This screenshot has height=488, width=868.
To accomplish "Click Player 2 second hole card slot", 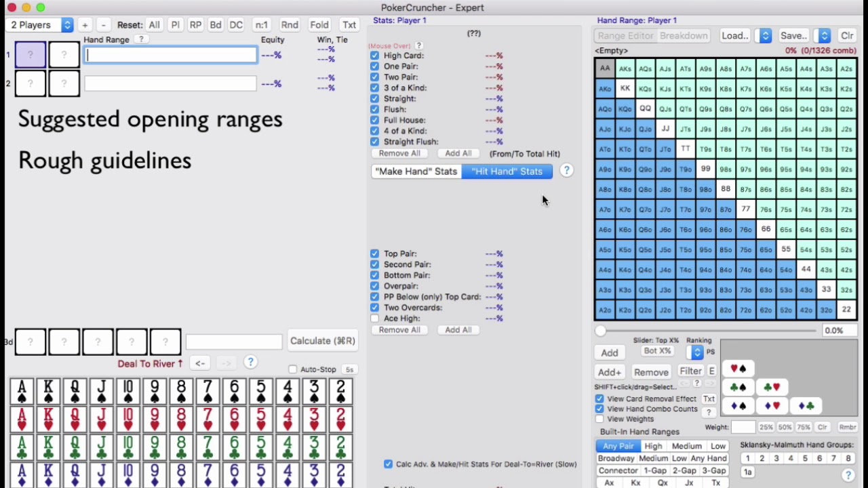I will (x=64, y=83).
